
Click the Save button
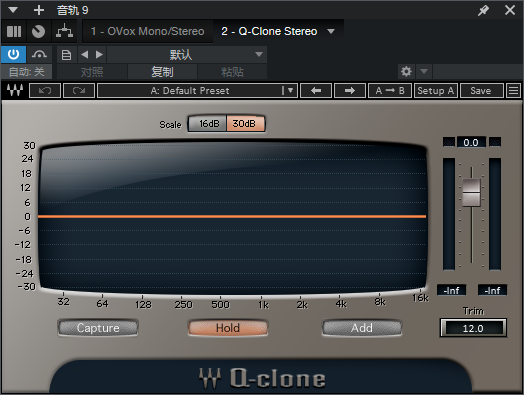pos(481,91)
